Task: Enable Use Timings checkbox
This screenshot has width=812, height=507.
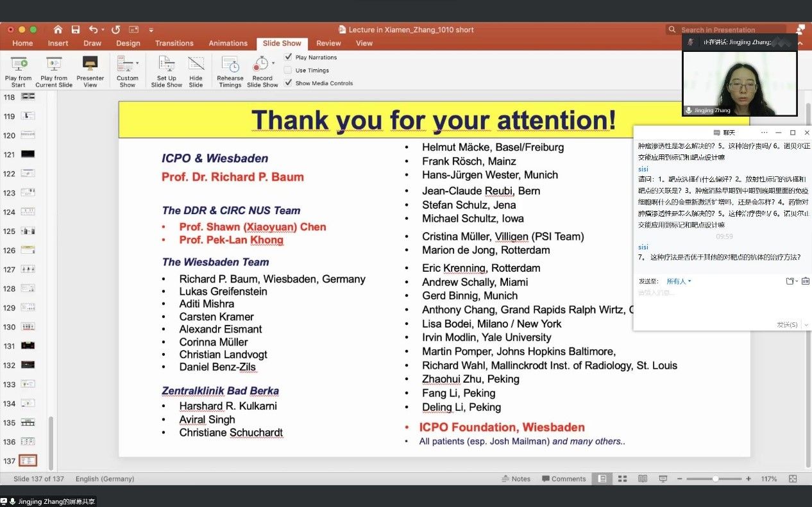Action: (x=289, y=70)
